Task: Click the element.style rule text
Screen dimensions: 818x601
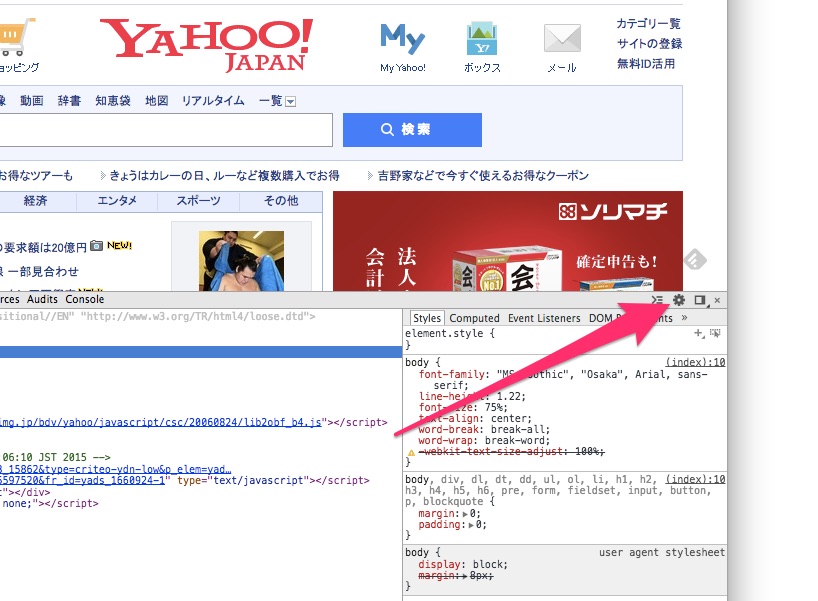Action: click(450, 333)
